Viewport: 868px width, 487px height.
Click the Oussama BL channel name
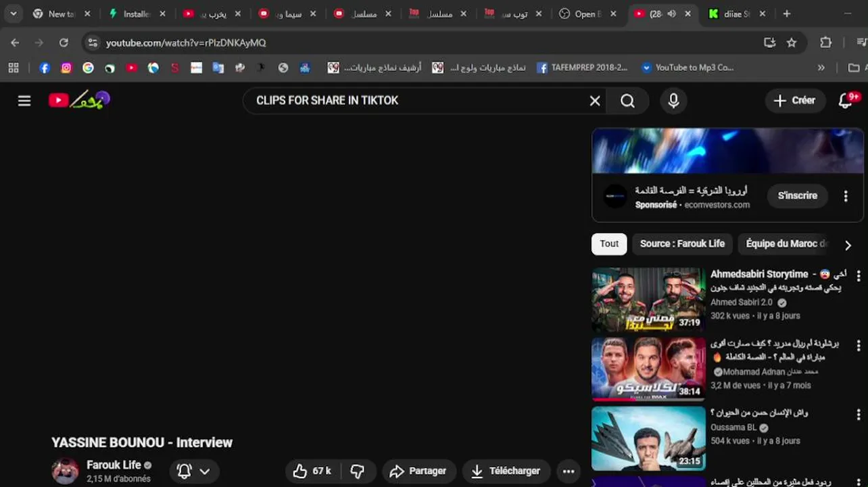733,427
